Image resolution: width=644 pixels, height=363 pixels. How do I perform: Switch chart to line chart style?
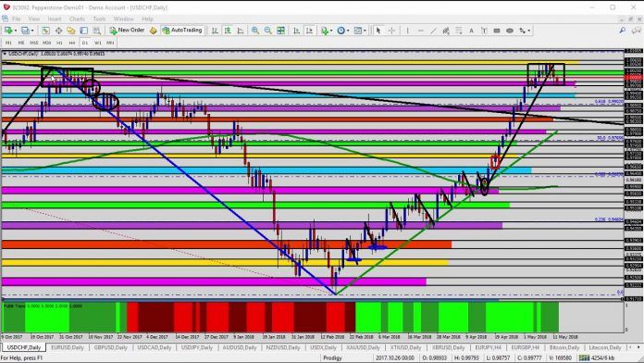coord(241,31)
